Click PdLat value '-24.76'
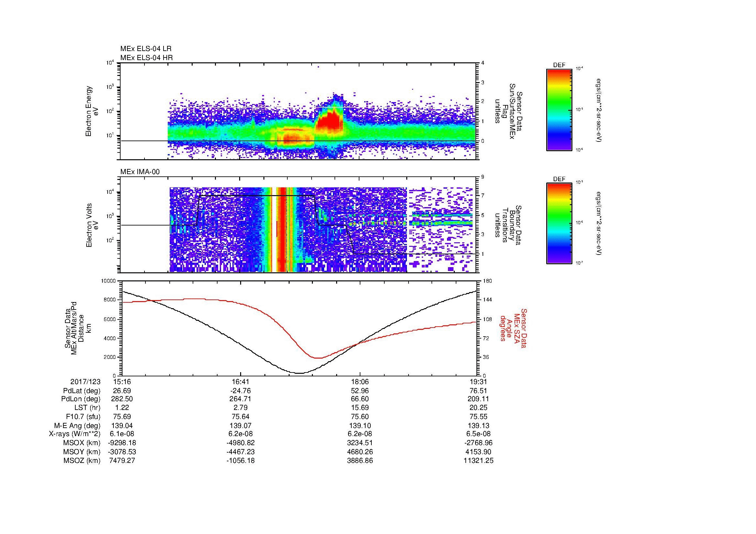The image size is (756, 534). [x=241, y=391]
